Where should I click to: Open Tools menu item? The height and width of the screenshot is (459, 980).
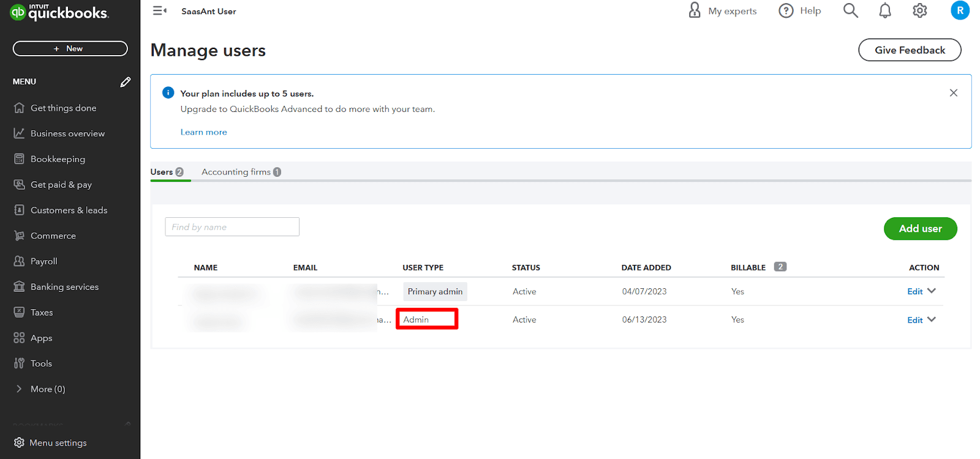(41, 364)
